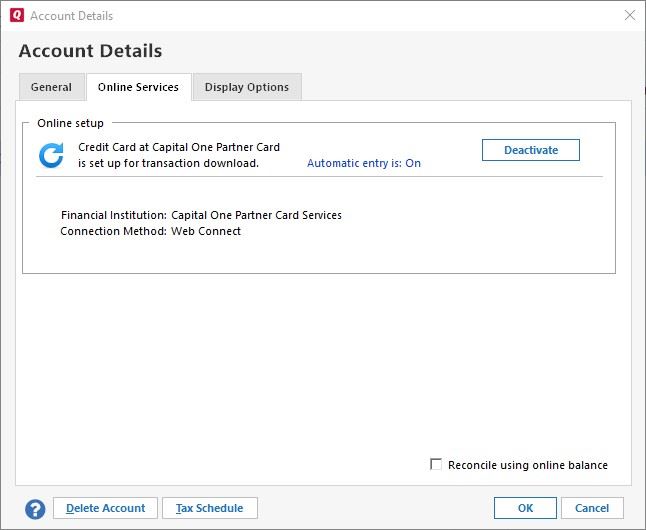Dismiss the dialog with Cancel

pyautogui.click(x=592, y=508)
